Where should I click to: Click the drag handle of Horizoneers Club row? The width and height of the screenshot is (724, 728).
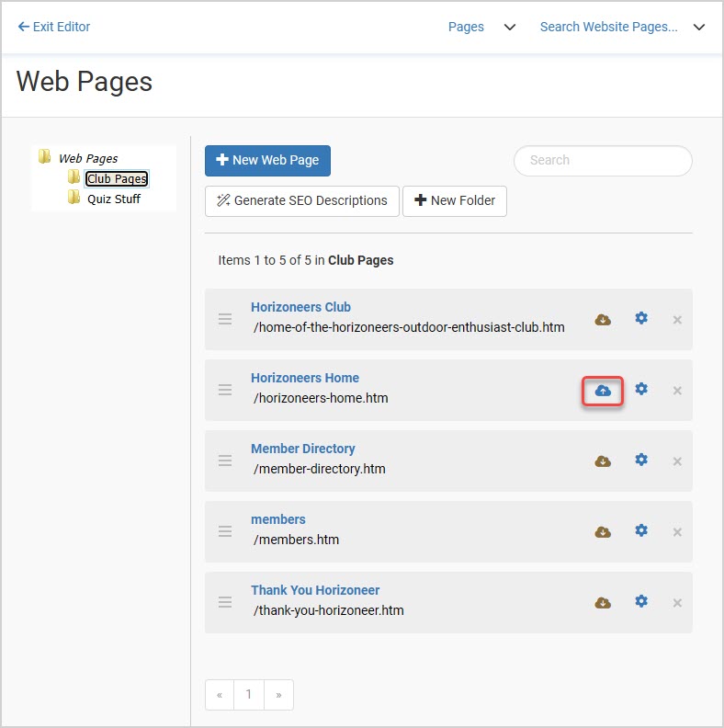coord(225,319)
